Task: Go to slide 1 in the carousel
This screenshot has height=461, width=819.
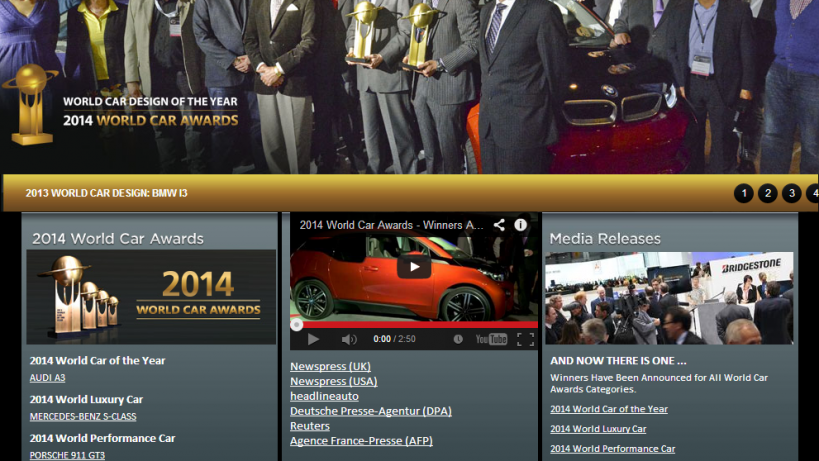Action: click(743, 193)
